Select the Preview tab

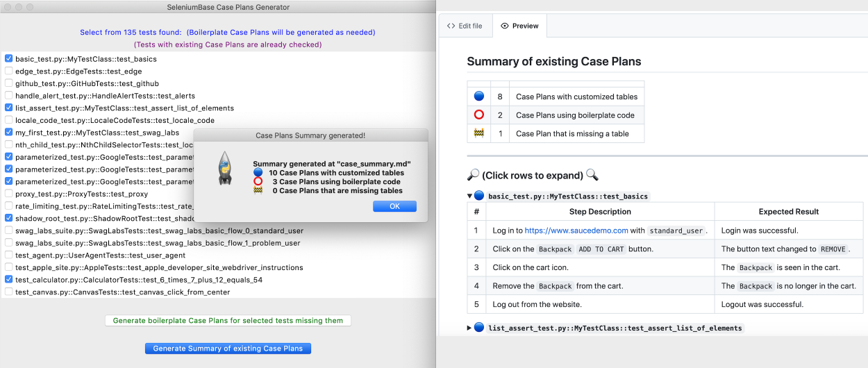pos(520,26)
